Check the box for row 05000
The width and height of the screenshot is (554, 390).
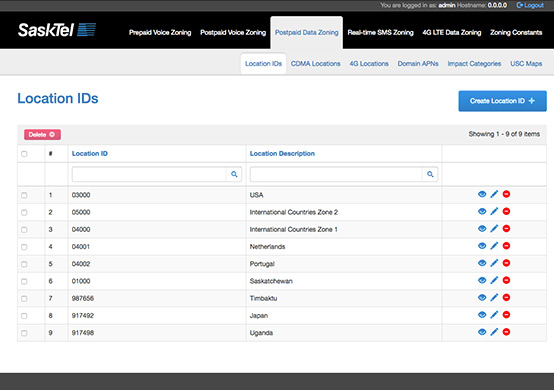coord(24,213)
